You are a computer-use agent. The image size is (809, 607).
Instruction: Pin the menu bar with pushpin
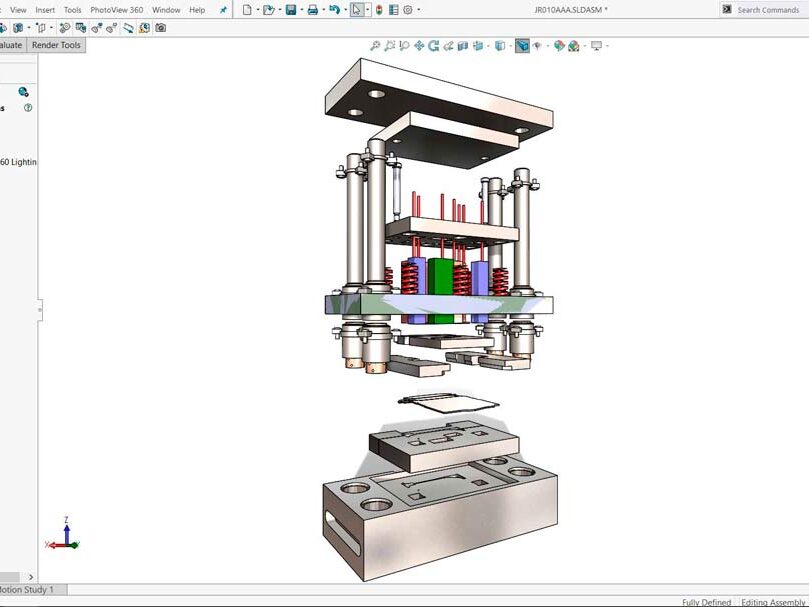click(x=223, y=10)
